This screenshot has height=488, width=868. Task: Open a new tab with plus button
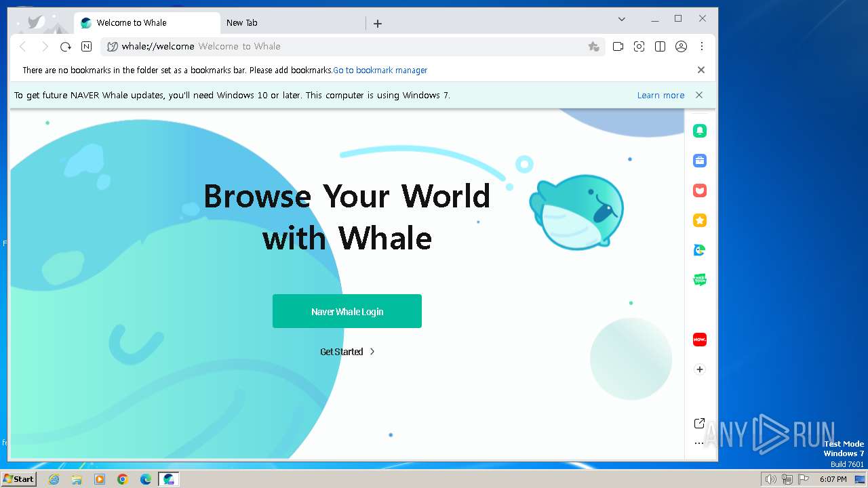(x=378, y=24)
